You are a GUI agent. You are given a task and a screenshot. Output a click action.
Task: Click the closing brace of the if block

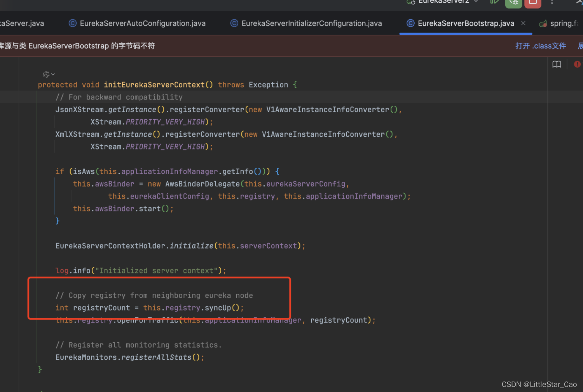click(58, 221)
